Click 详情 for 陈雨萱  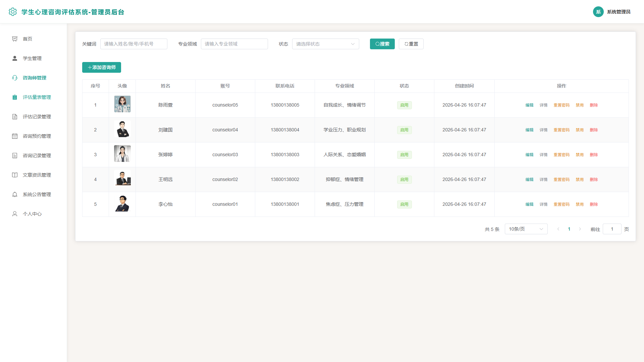tap(543, 105)
